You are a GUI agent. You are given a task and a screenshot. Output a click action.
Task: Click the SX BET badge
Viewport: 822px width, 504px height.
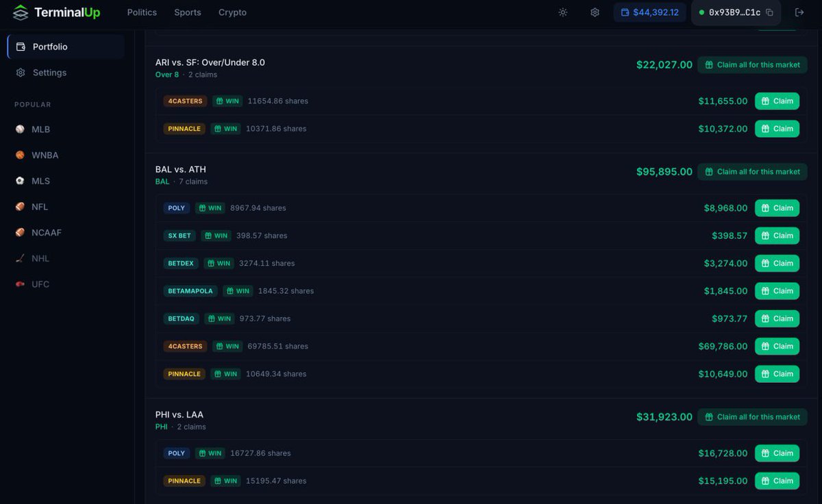point(179,236)
